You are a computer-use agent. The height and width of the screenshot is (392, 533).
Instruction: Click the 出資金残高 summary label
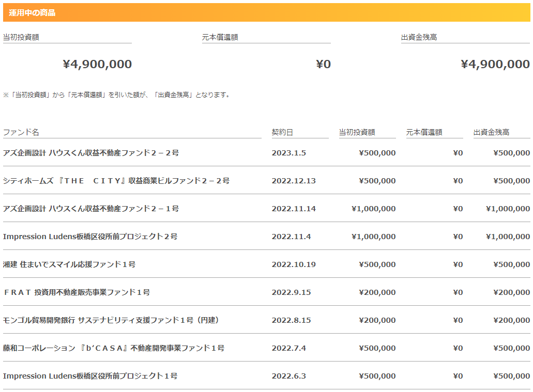[x=419, y=37]
